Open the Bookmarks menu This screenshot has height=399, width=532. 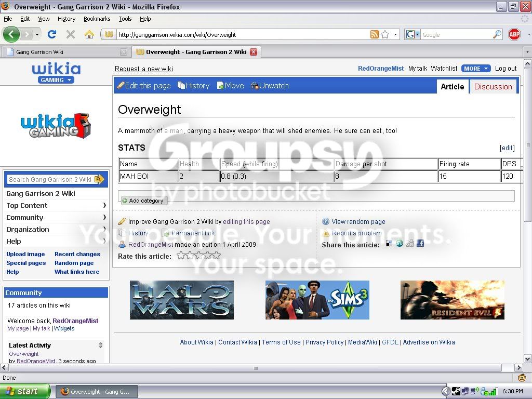[x=97, y=19]
